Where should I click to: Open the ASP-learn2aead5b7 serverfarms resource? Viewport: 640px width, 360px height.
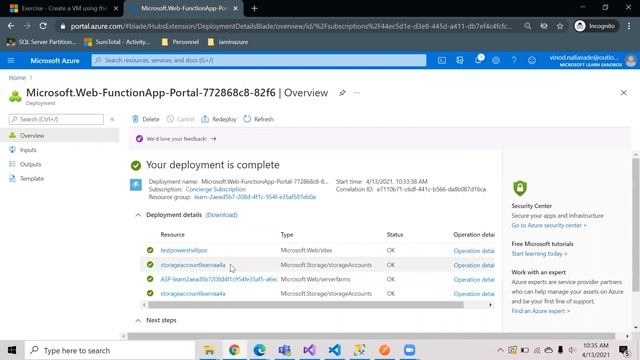[218, 279]
